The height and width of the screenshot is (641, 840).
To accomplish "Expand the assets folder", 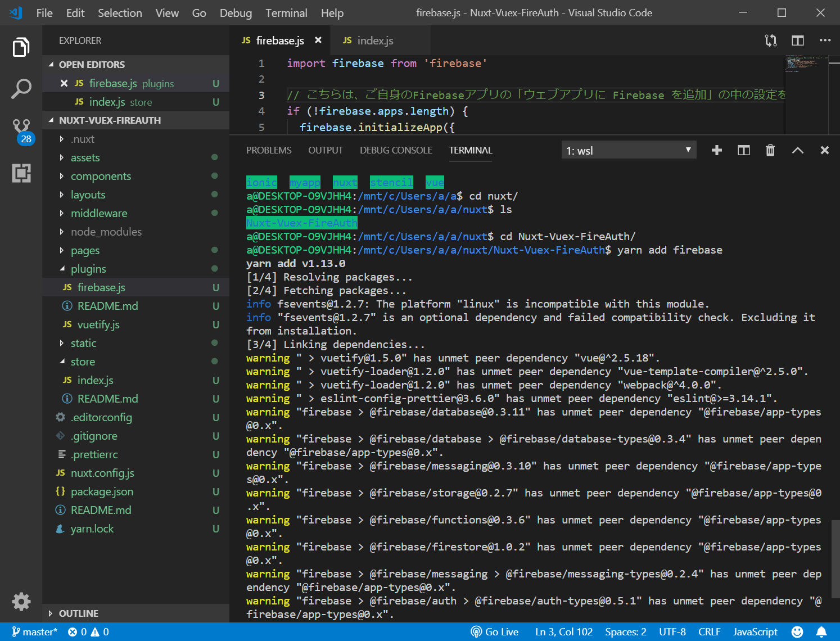I will coord(136,157).
